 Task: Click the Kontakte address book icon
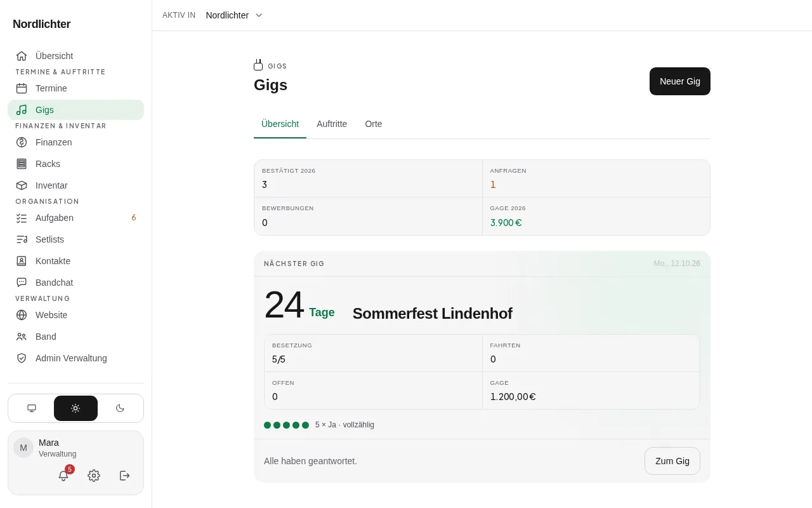[x=22, y=261]
